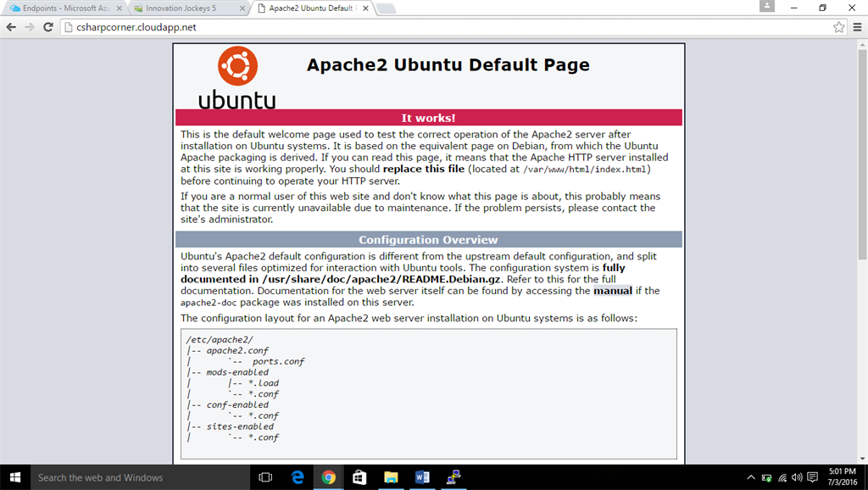
Task: Open the Windows Start menu
Action: tap(15, 477)
